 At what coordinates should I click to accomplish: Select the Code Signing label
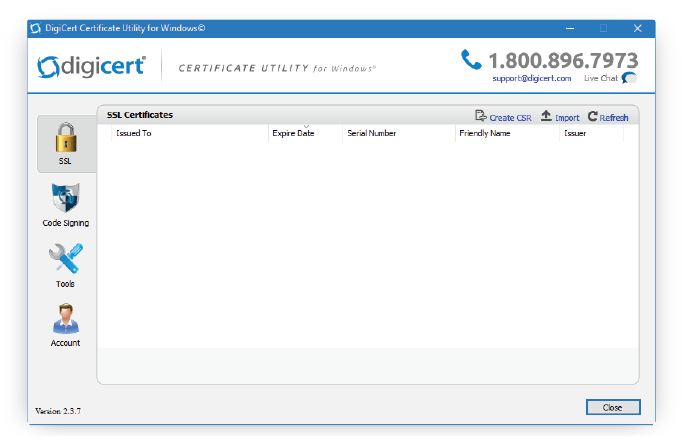66,223
